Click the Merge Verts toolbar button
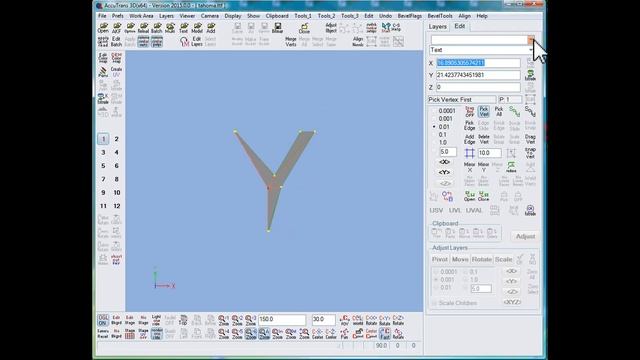 291,41
